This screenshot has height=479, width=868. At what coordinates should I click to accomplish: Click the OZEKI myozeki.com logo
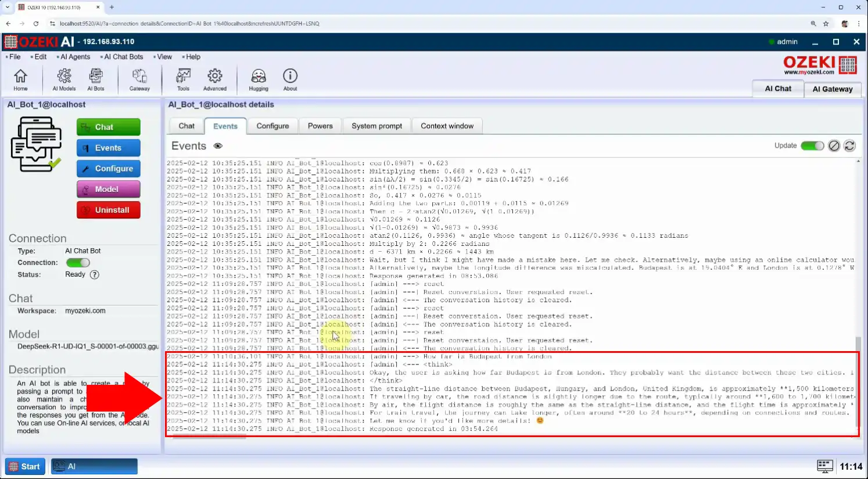[x=820, y=65]
